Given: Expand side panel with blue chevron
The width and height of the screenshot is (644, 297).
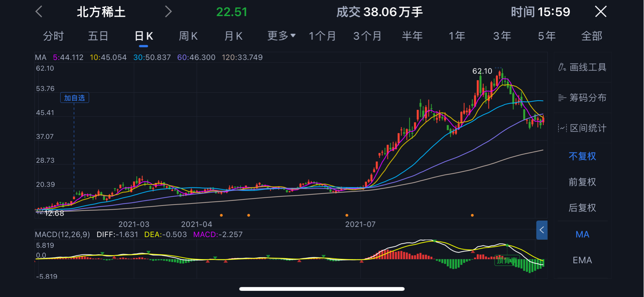Looking at the screenshot, I should [542, 230].
